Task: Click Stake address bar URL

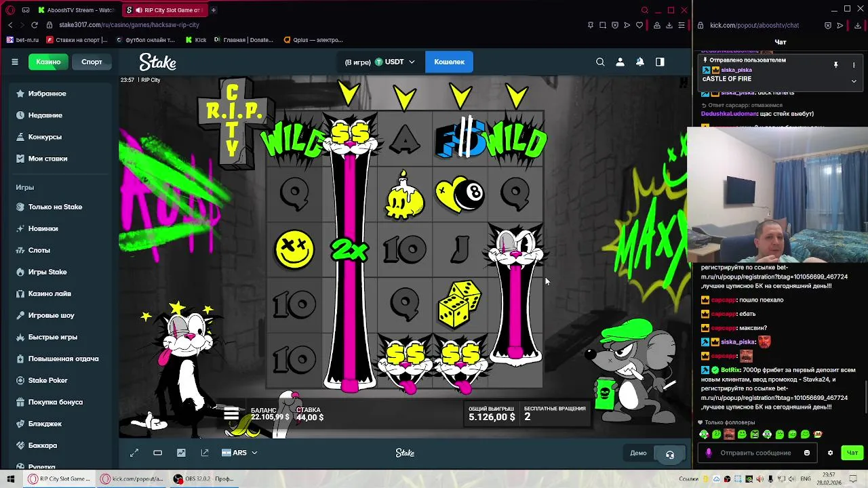Action: [129, 25]
